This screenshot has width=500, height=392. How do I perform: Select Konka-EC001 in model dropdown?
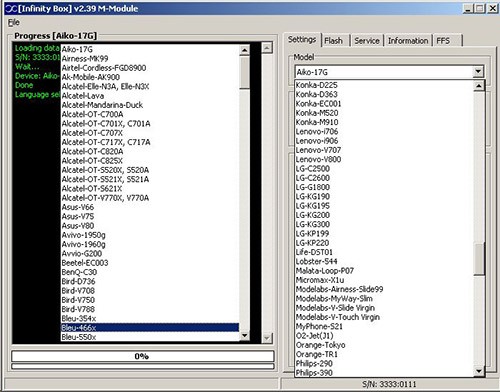[384, 104]
